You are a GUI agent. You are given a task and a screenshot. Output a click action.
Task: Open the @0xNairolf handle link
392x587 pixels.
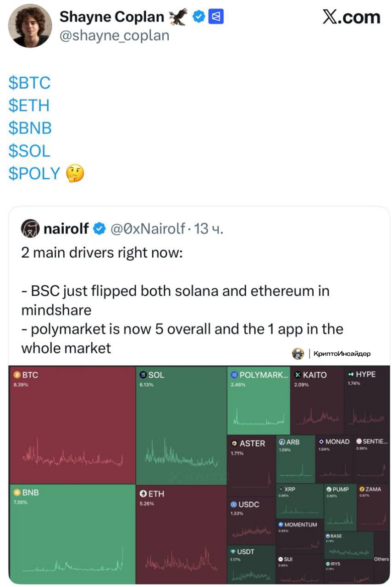[148, 228]
